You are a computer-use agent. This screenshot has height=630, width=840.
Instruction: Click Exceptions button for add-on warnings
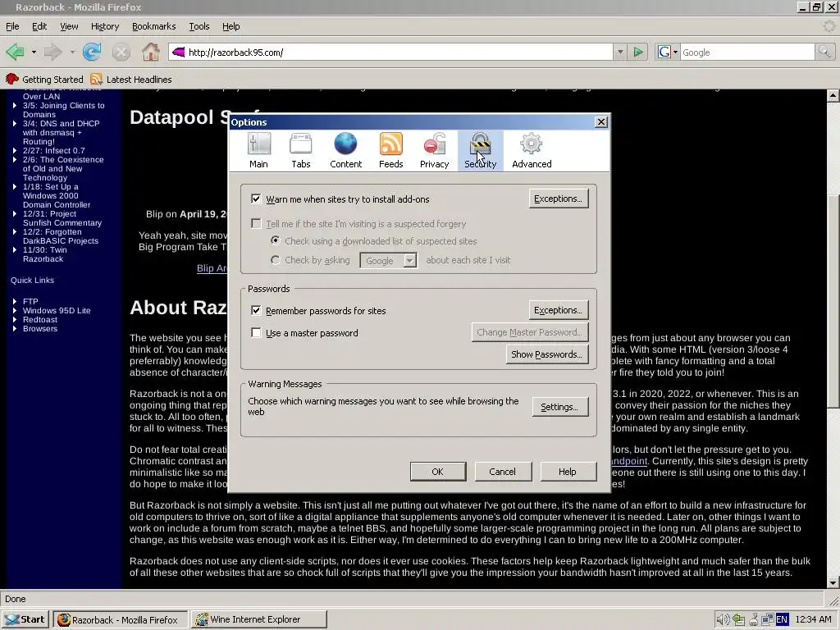pos(558,199)
